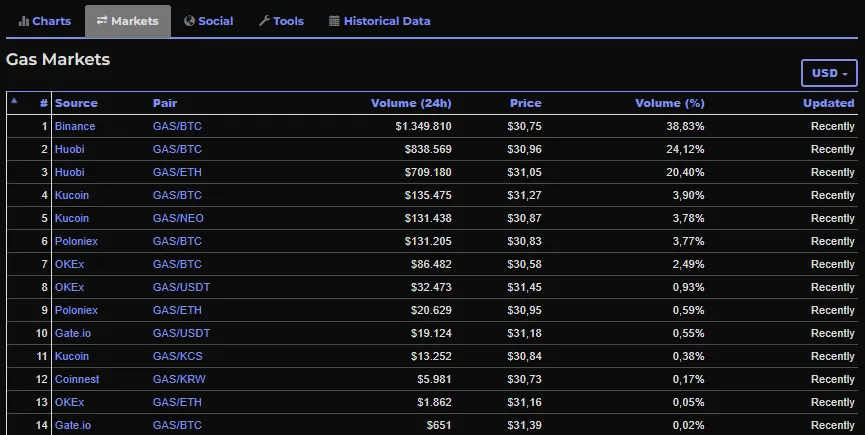Select the 38,83% volume share
Image resolution: width=865 pixels, height=435 pixels.
pyautogui.click(x=685, y=126)
